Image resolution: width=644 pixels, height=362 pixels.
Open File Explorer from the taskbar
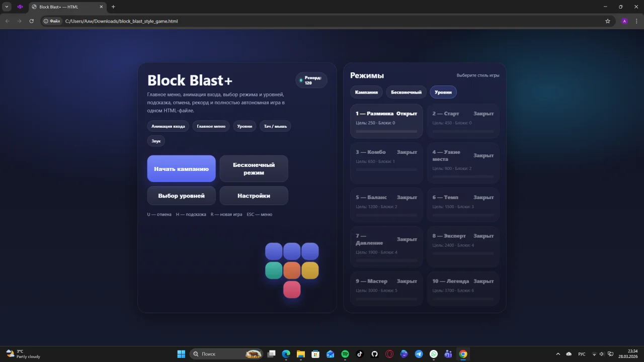pos(301,354)
